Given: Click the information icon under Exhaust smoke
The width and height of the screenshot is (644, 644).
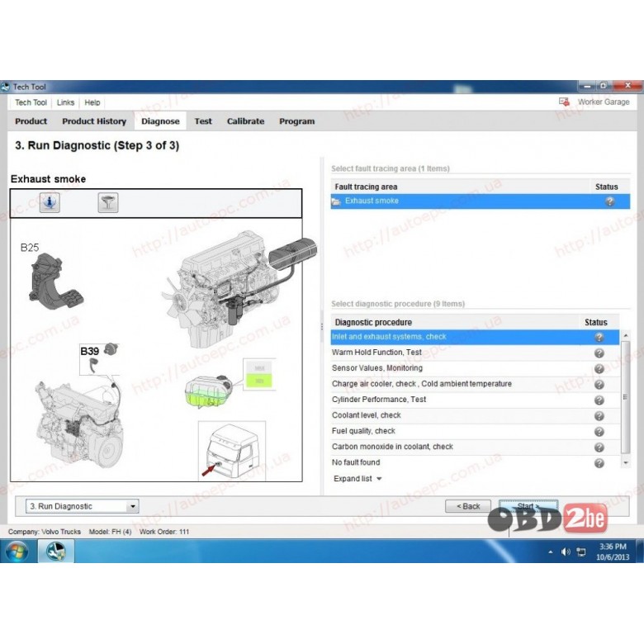Looking at the screenshot, I should pyautogui.click(x=50, y=202).
